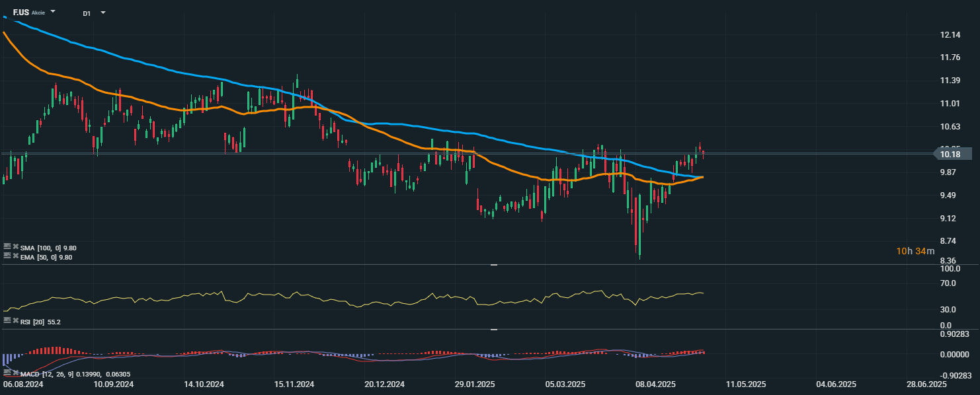Viewport: 980px width, 395px height.
Task: Remove the RSI 20 indicator
Action: [15, 321]
